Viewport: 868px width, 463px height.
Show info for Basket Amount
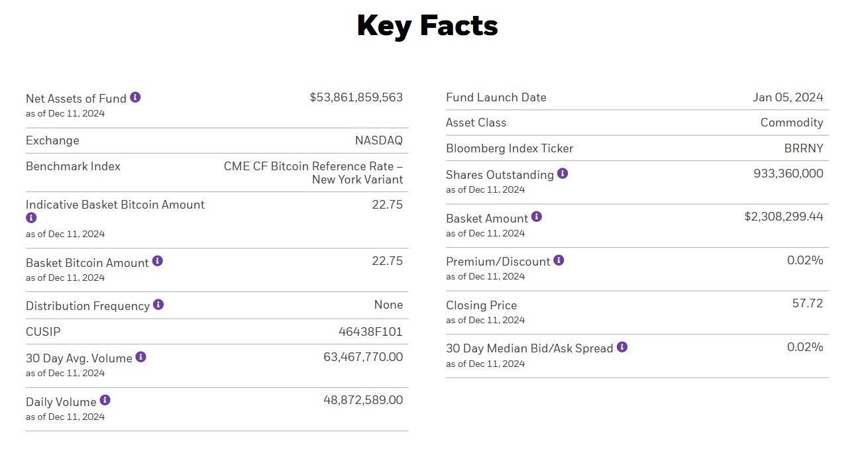pos(537,217)
